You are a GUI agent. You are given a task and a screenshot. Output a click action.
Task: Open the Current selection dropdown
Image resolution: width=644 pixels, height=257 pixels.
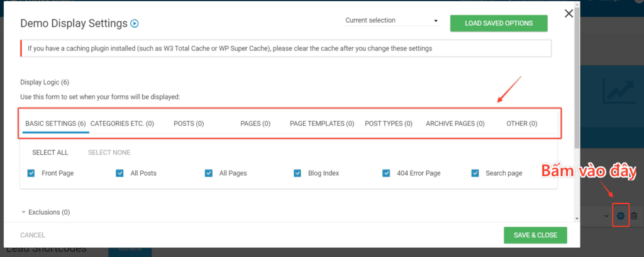pos(392,20)
